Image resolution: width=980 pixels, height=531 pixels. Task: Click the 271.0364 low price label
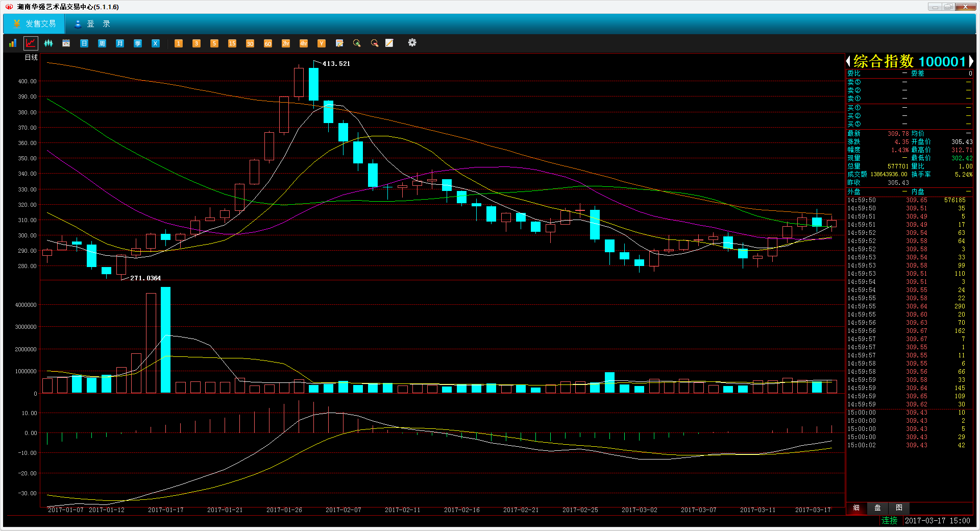pyautogui.click(x=145, y=278)
